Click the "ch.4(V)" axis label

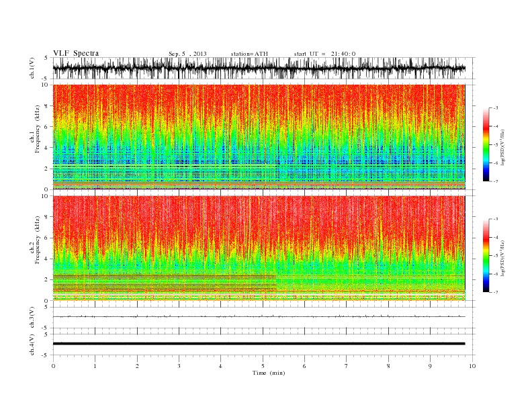(x=32, y=345)
